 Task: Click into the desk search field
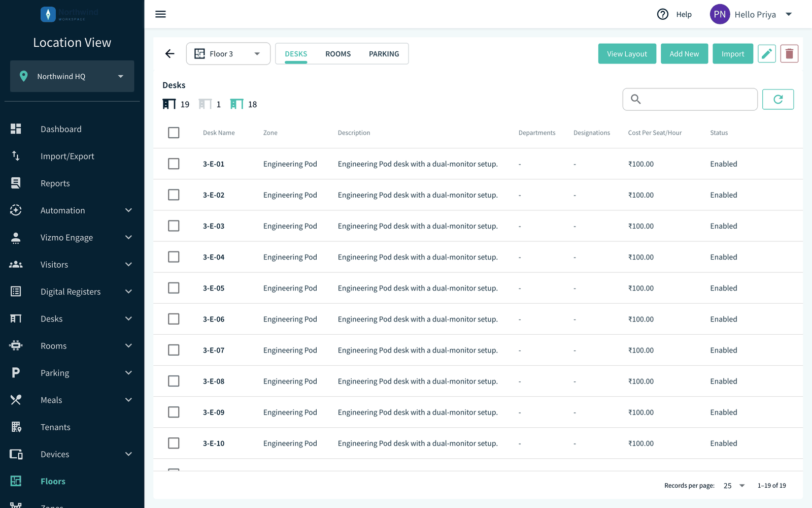tap(690, 100)
